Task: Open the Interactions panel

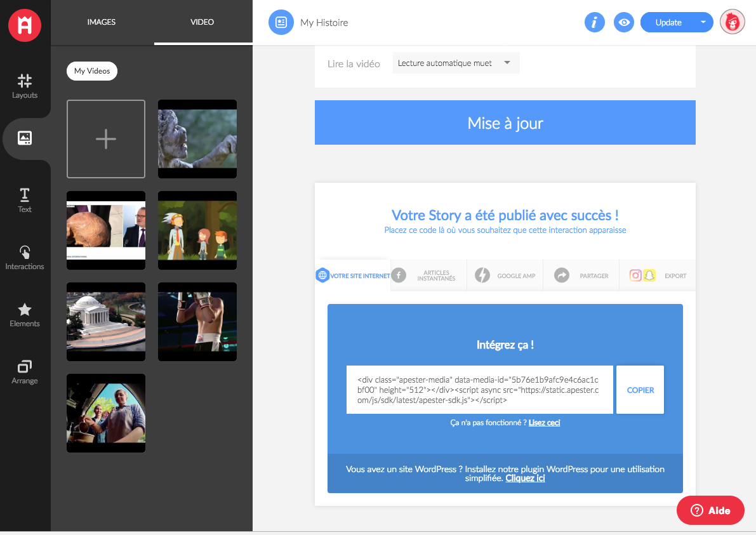Action: coord(25,258)
